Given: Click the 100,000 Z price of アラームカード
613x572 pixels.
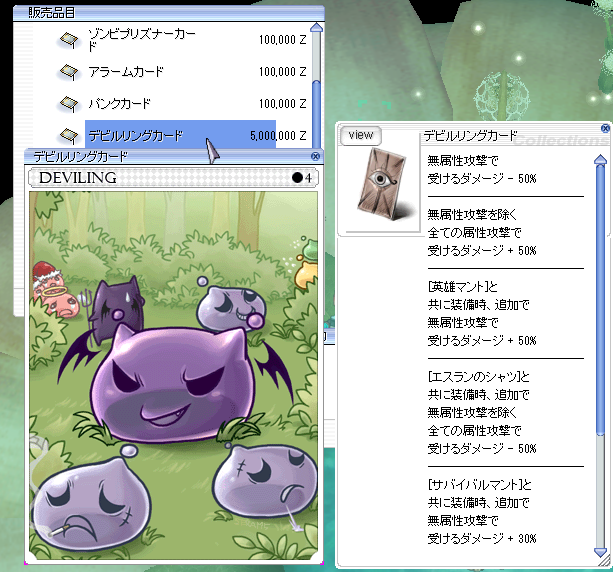Looking at the screenshot, I should 283,72.
